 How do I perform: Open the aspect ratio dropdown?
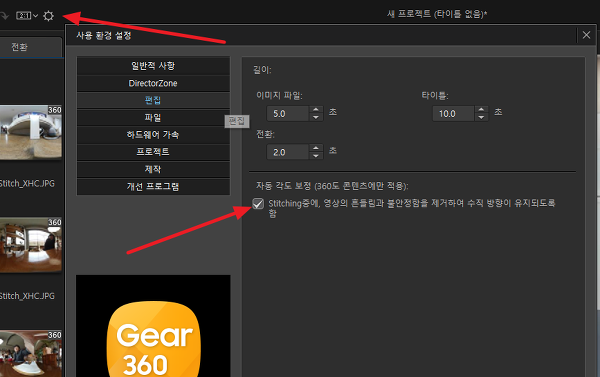(x=27, y=16)
